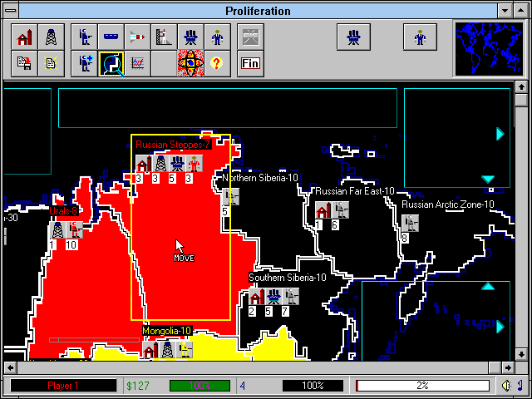Screen dimensions: 532x399
Task: Click the vertical scrollbar down arrow
Action: [521, 355]
